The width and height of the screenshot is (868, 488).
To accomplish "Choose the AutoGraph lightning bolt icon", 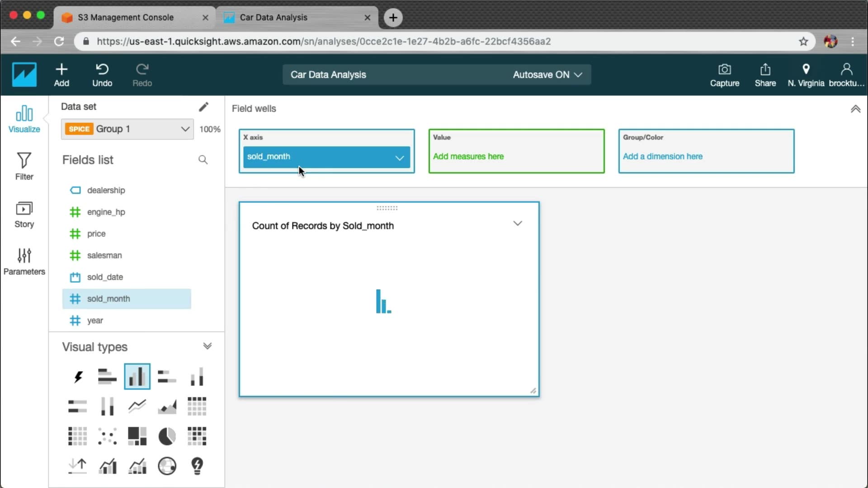I will pos(78,376).
